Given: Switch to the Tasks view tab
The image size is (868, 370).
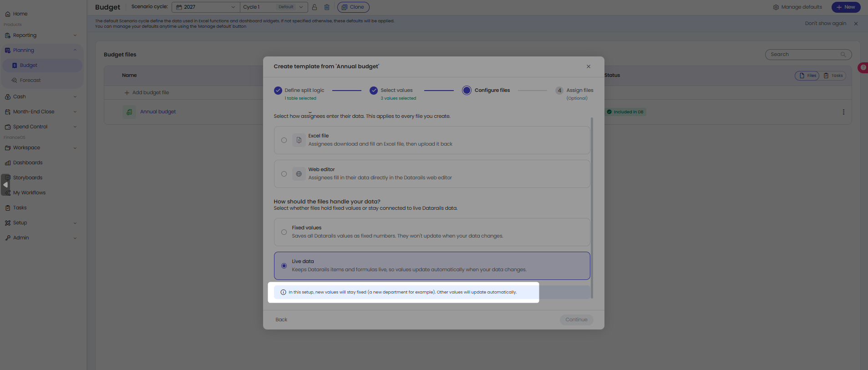Looking at the screenshot, I should pyautogui.click(x=833, y=76).
